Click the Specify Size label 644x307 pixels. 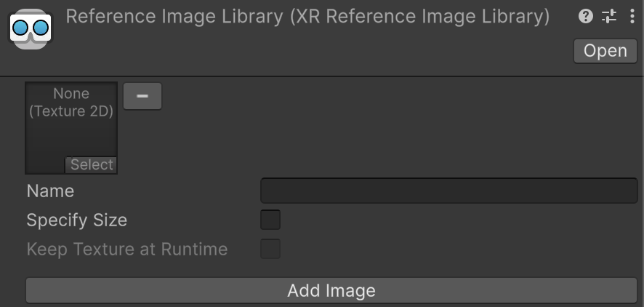76,220
